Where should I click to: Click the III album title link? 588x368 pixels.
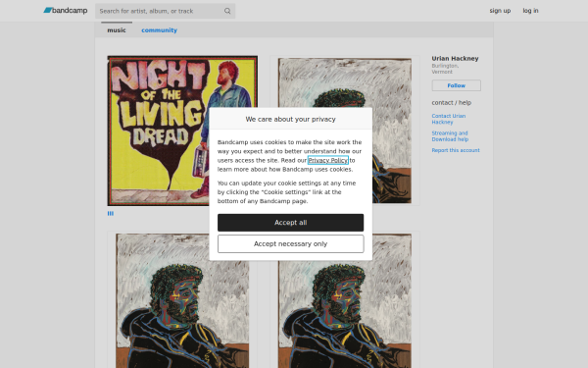click(110, 213)
